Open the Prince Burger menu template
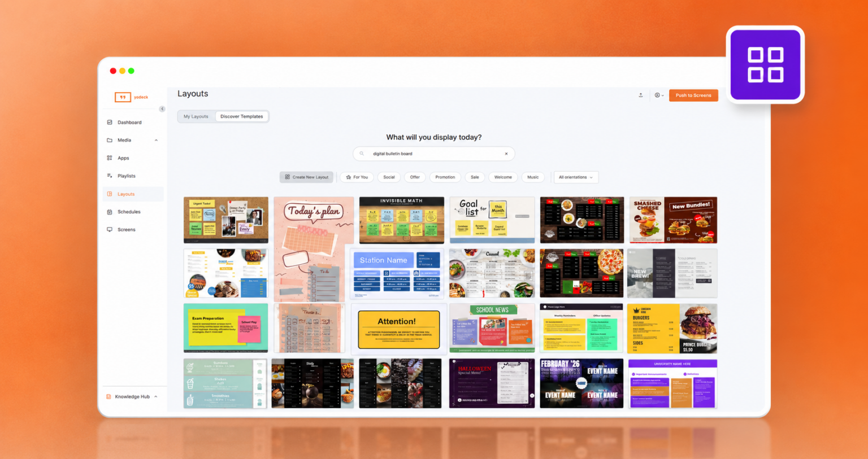Screen dimensions: 868x459 (x=672, y=329)
